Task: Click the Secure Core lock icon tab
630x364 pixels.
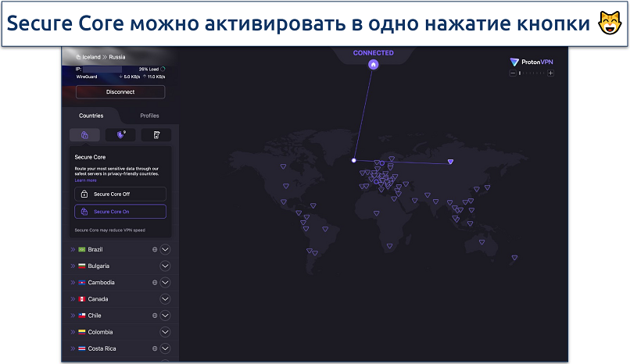Action: [x=84, y=135]
